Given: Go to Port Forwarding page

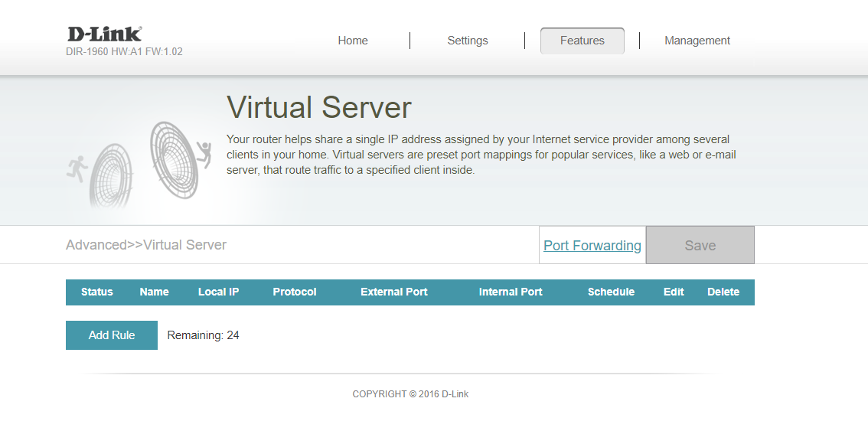Looking at the screenshot, I should (x=592, y=245).
